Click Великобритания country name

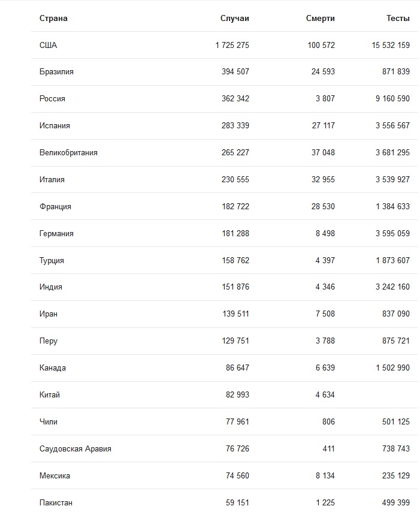tap(68, 153)
